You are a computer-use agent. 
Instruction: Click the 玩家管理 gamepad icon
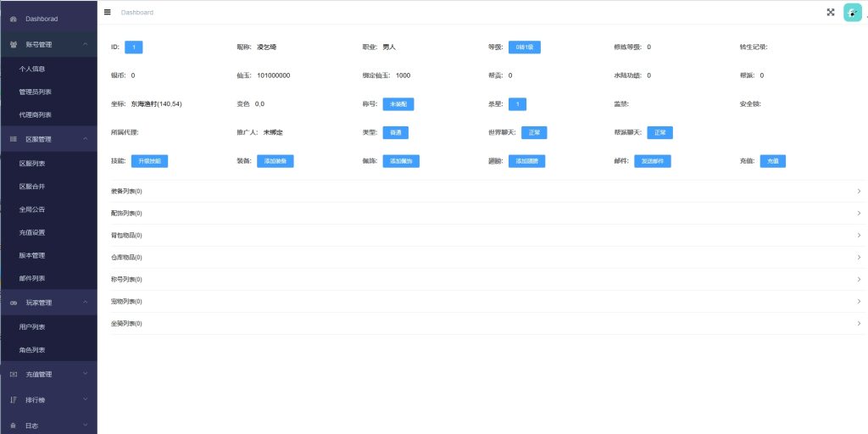[13, 302]
